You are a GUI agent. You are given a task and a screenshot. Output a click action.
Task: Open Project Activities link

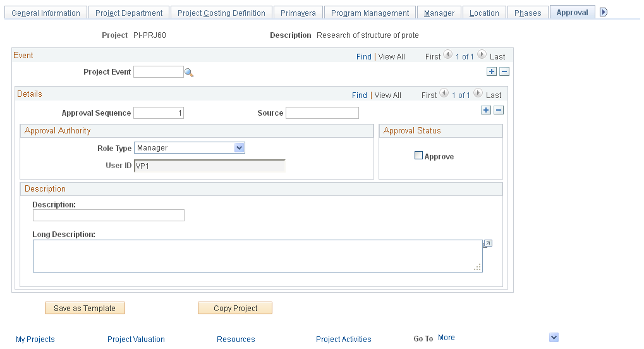343,339
